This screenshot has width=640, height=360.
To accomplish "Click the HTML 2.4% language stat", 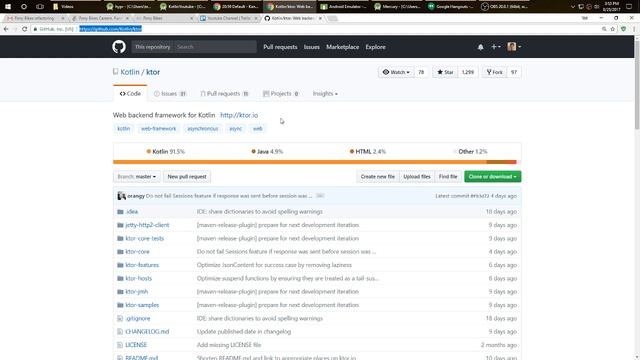I will [x=368, y=151].
